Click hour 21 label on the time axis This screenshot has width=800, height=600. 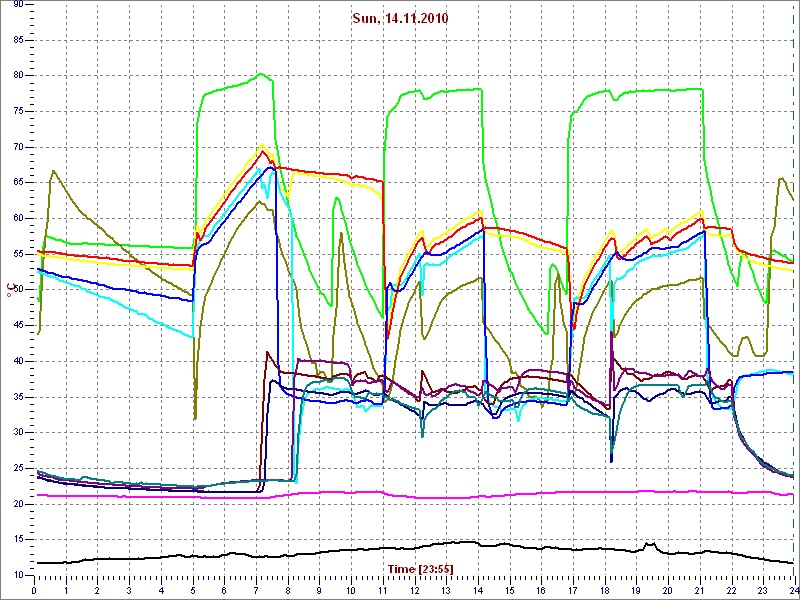click(699, 590)
